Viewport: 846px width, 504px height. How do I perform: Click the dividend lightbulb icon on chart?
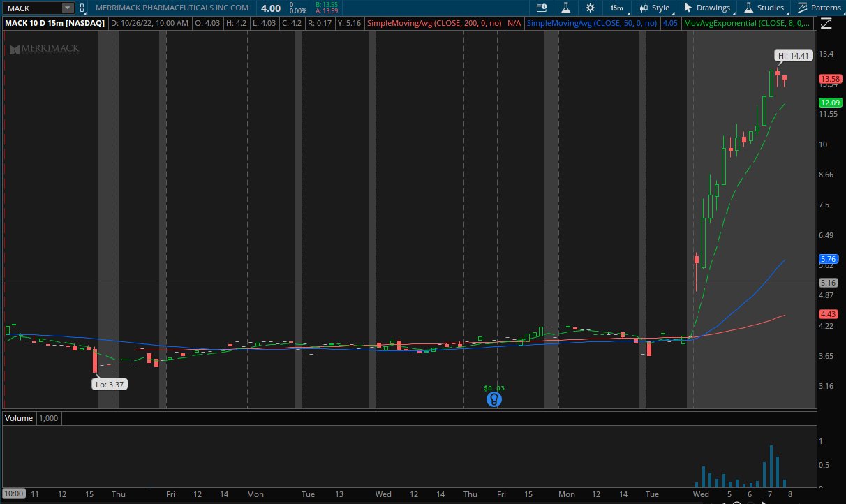click(x=494, y=400)
